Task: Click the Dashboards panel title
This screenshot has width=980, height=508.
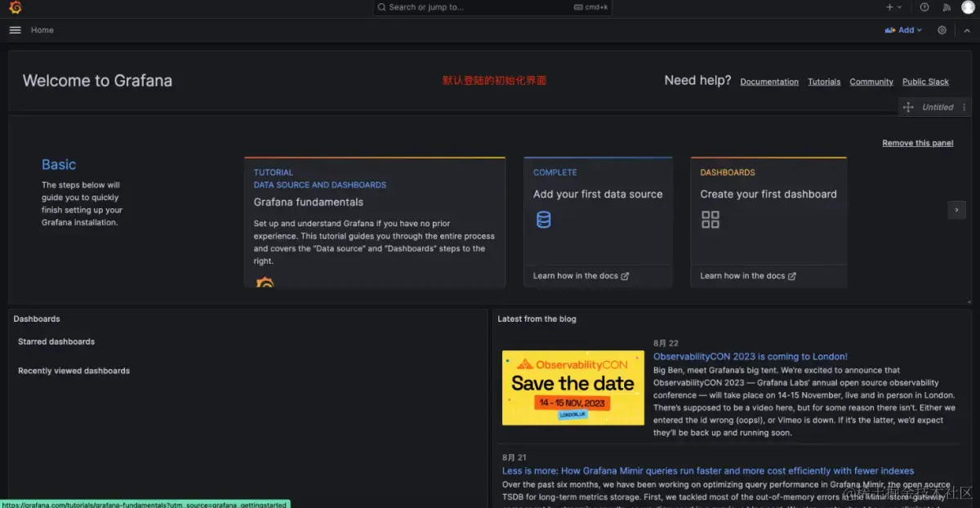Action: [37, 319]
